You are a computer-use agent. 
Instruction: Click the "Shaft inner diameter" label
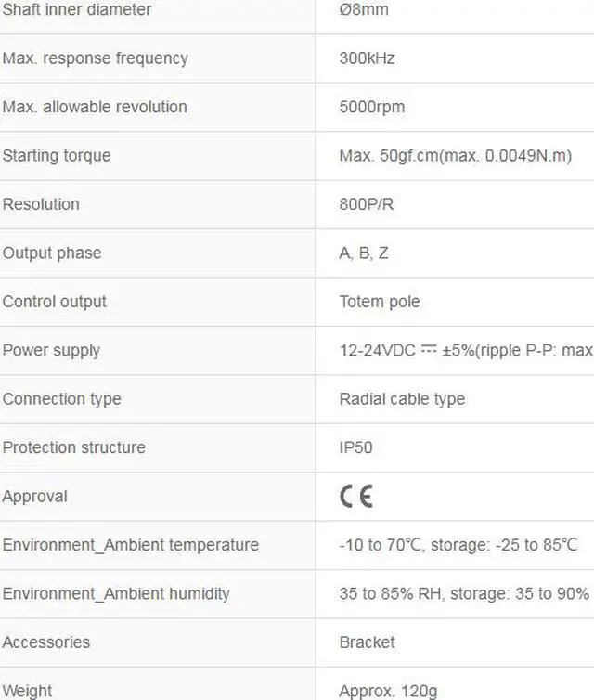tap(77, 10)
